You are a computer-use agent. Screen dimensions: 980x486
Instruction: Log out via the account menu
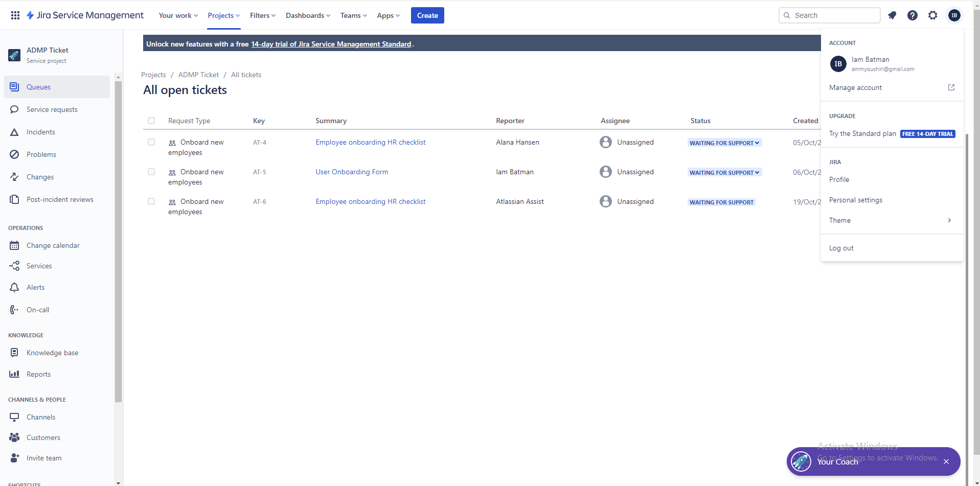pyautogui.click(x=841, y=248)
